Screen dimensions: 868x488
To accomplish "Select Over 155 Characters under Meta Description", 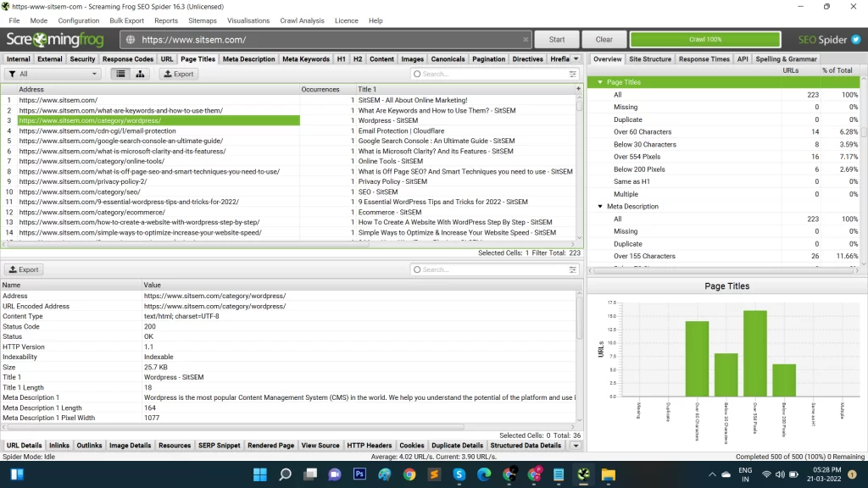I will point(644,256).
